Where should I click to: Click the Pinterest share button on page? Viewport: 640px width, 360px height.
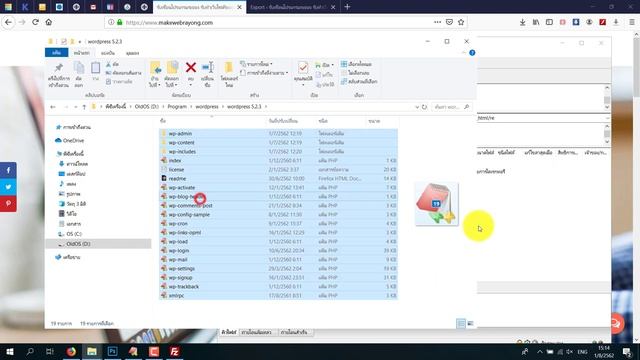[x=8, y=204]
